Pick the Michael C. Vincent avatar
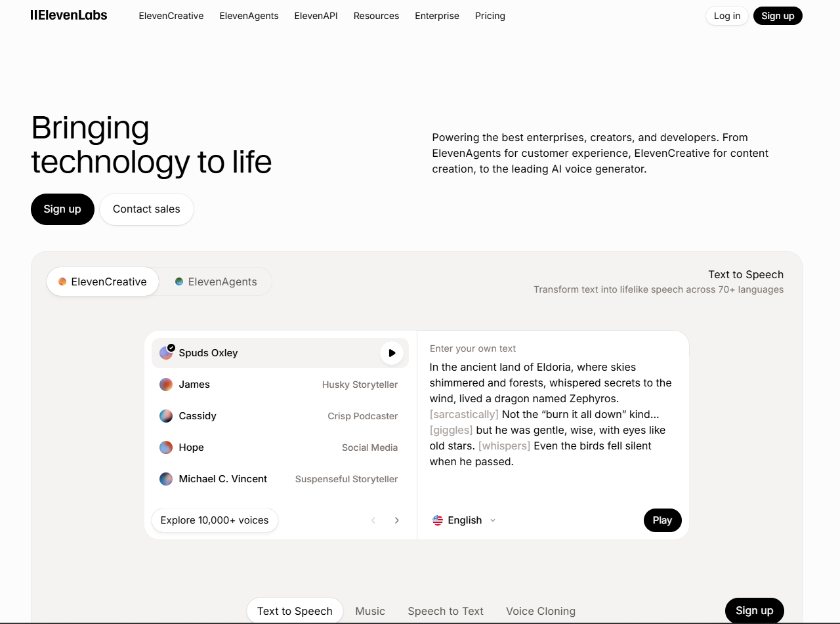The width and height of the screenshot is (840, 624). (x=166, y=479)
